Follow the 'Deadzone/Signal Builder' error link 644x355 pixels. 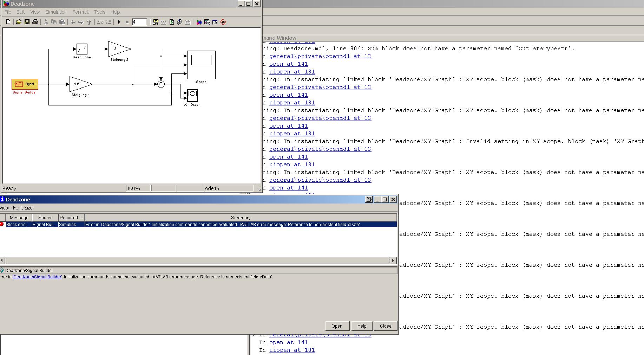(x=37, y=277)
